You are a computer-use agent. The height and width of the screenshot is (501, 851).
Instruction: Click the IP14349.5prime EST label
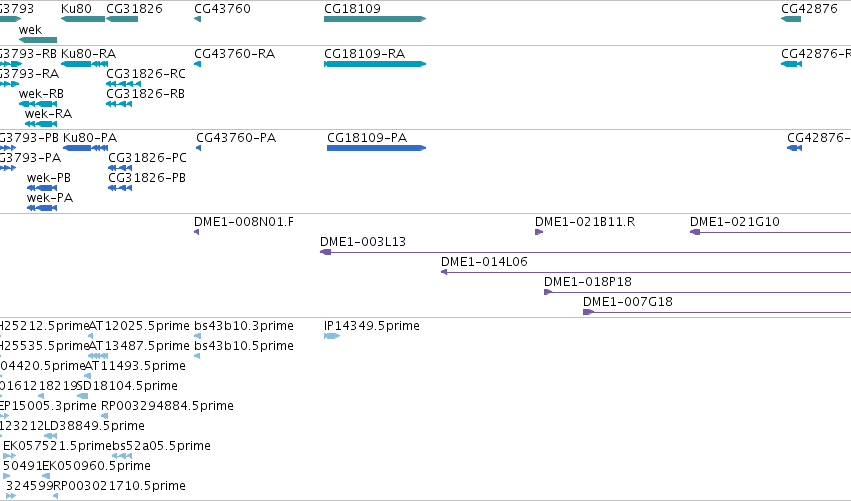coord(372,326)
